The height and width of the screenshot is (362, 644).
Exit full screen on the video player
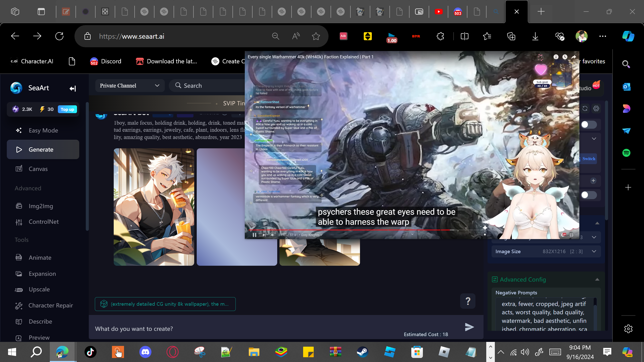(x=572, y=235)
